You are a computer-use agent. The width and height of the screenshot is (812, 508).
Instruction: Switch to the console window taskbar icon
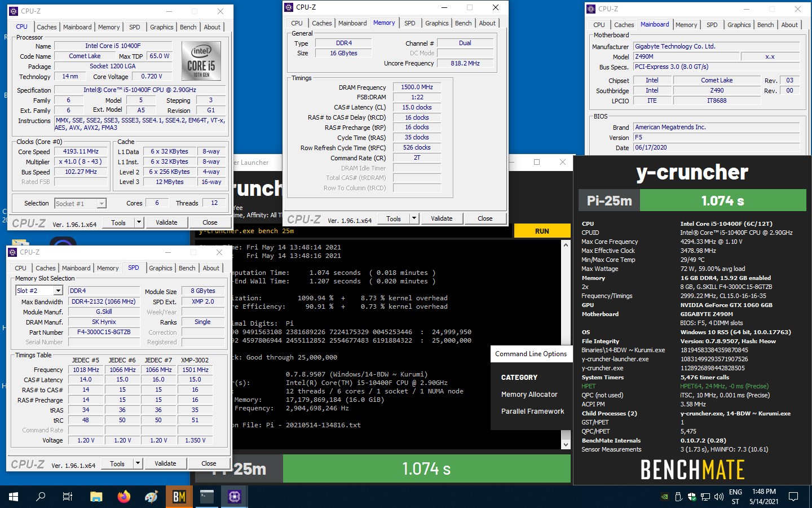tap(207, 497)
